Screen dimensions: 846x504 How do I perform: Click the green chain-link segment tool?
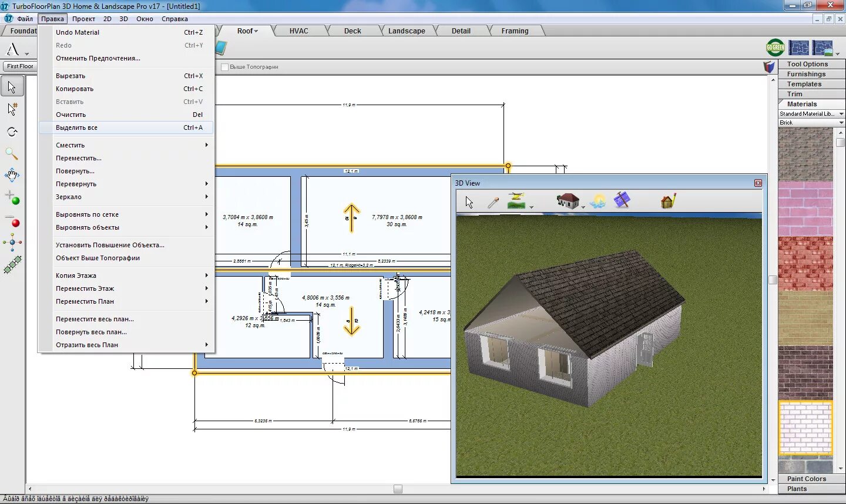pyautogui.click(x=12, y=265)
